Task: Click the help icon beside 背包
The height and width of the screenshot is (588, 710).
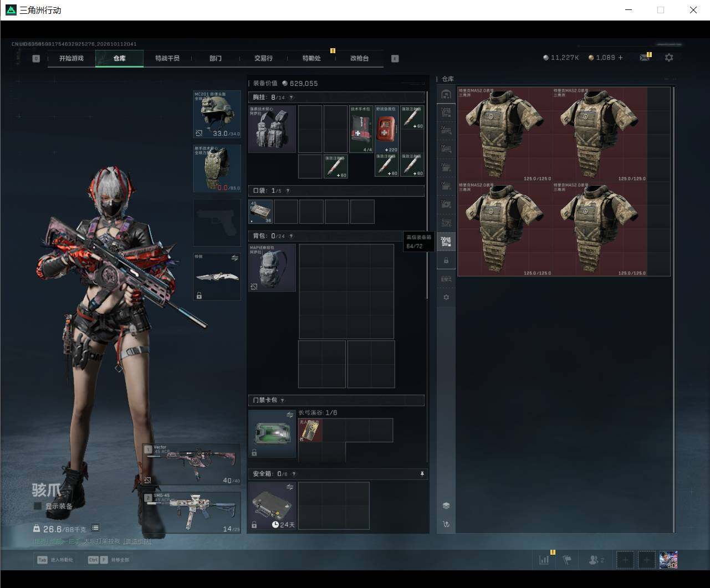Action: tap(291, 236)
